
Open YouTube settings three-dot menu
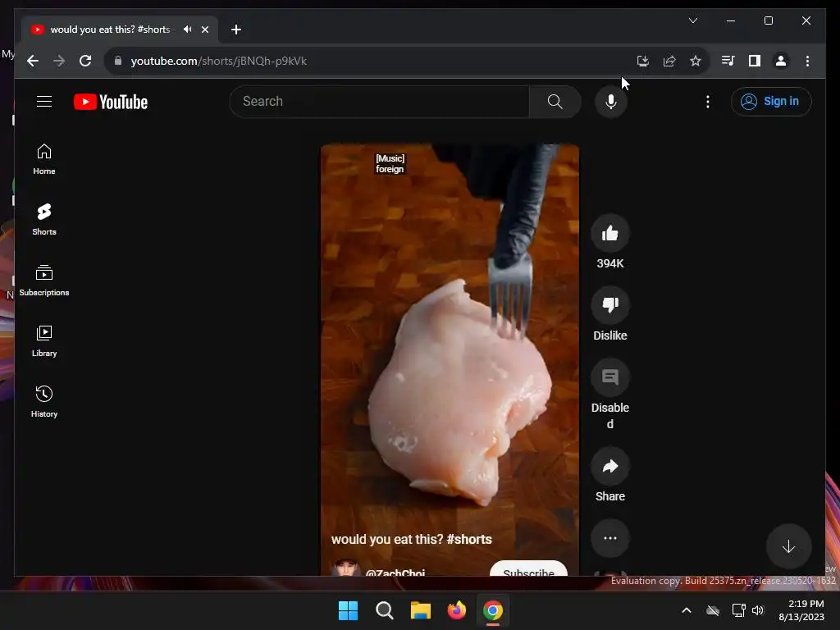point(708,102)
